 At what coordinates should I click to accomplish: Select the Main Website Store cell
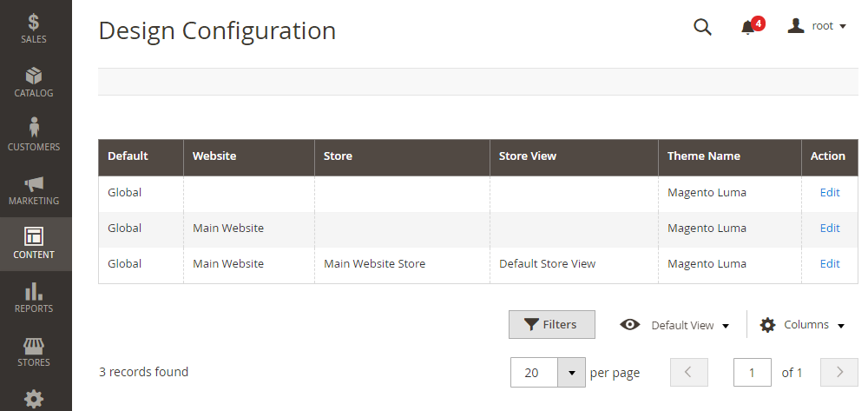tap(402, 264)
